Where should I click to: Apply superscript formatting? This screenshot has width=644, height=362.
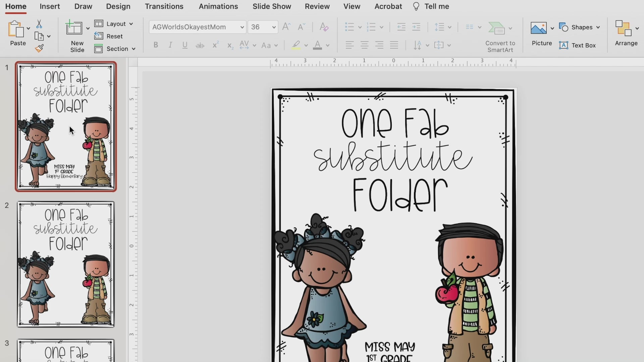click(215, 45)
